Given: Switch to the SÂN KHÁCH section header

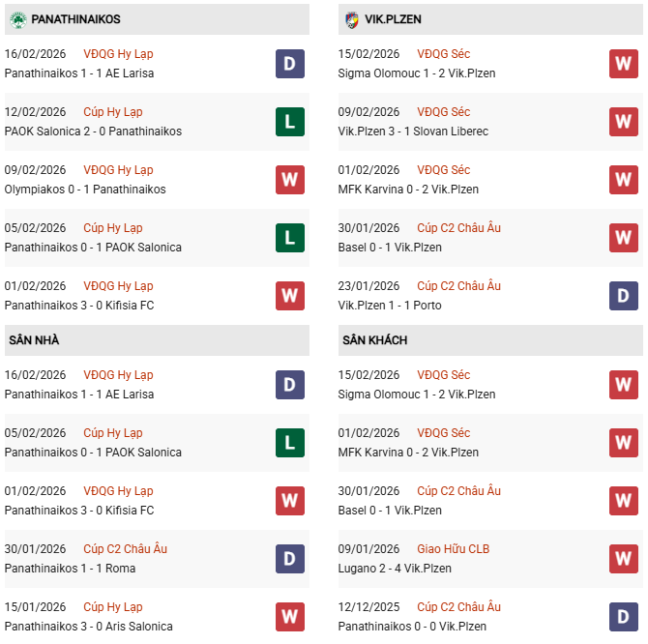Looking at the screenshot, I should [374, 340].
